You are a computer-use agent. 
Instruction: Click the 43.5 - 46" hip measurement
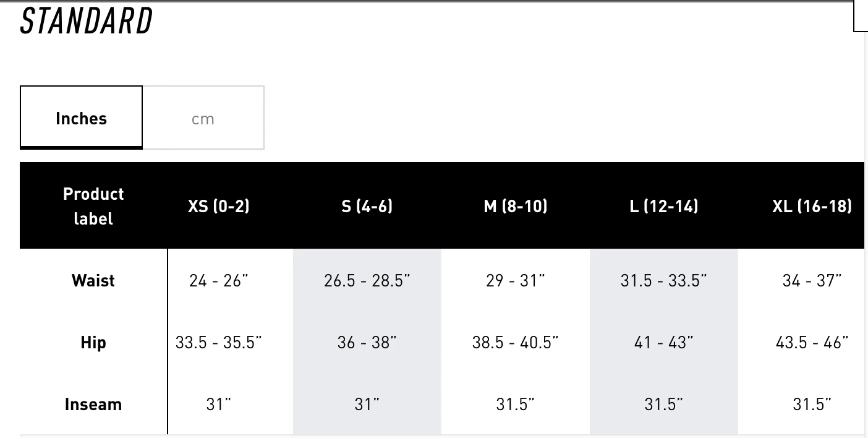(x=811, y=342)
